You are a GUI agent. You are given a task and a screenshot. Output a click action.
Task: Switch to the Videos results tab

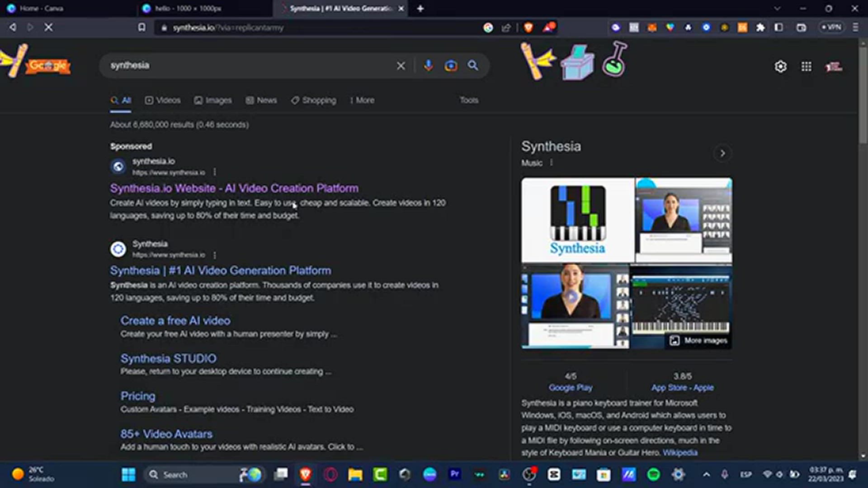(163, 100)
